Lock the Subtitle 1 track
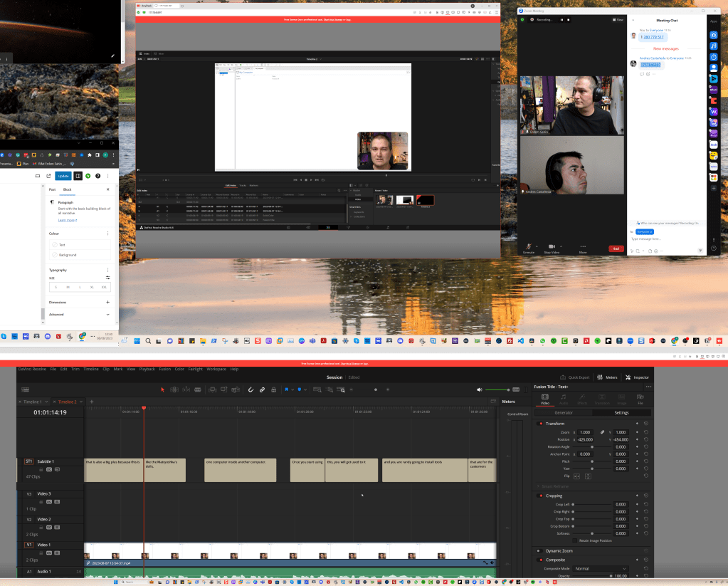 (42, 469)
